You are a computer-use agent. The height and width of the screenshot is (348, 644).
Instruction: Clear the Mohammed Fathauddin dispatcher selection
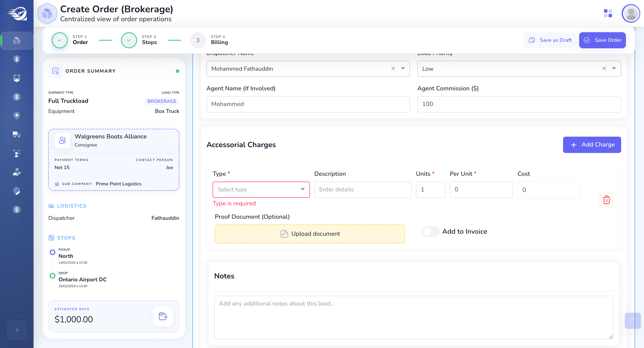(x=393, y=68)
